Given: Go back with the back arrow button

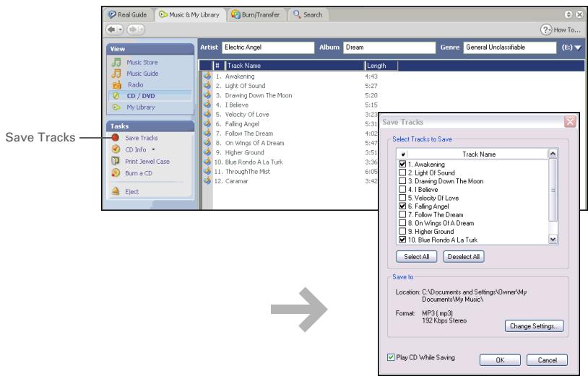Looking at the screenshot, I should [x=111, y=29].
